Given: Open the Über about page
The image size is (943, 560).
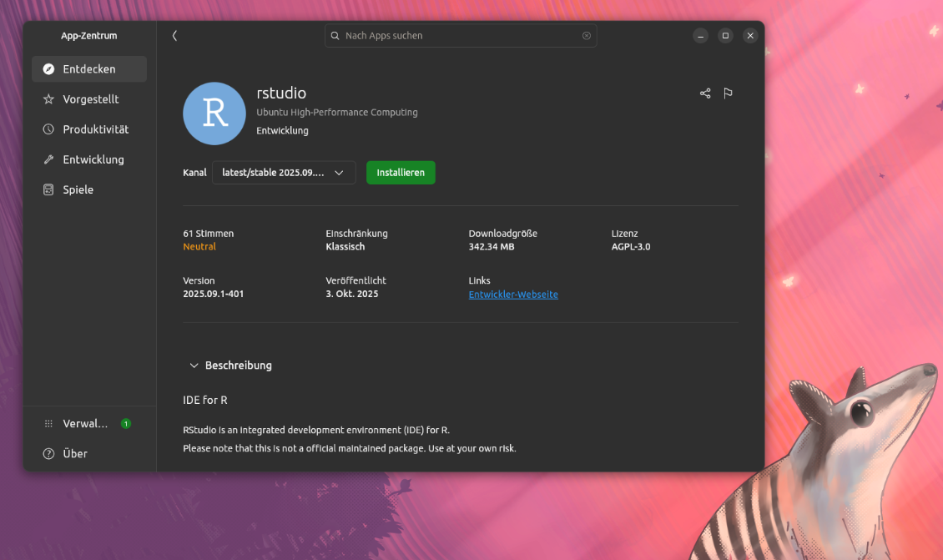Looking at the screenshot, I should [75, 454].
